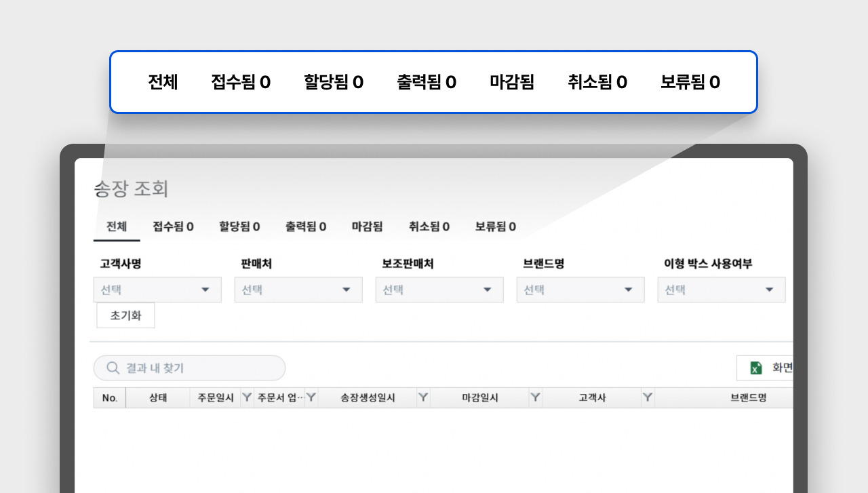Open the funnel filter for 주문서 업‥ column

click(x=311, y=397)
